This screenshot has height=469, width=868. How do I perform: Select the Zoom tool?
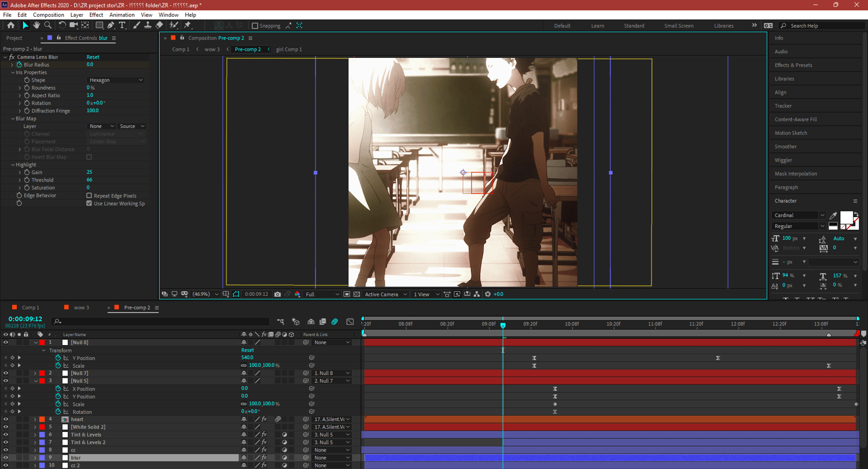click(x=48, y=25)
